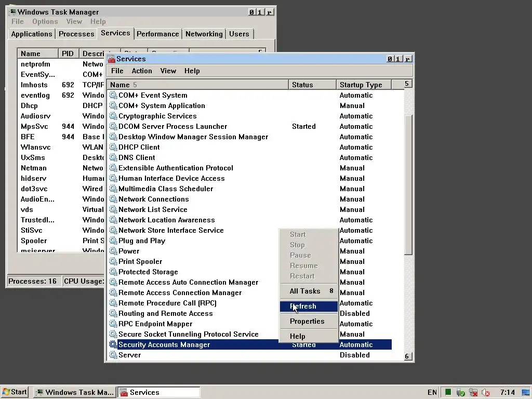532x399 pixels.
Task: Click the gear icon beside Server service
Action: coord(113,355)
